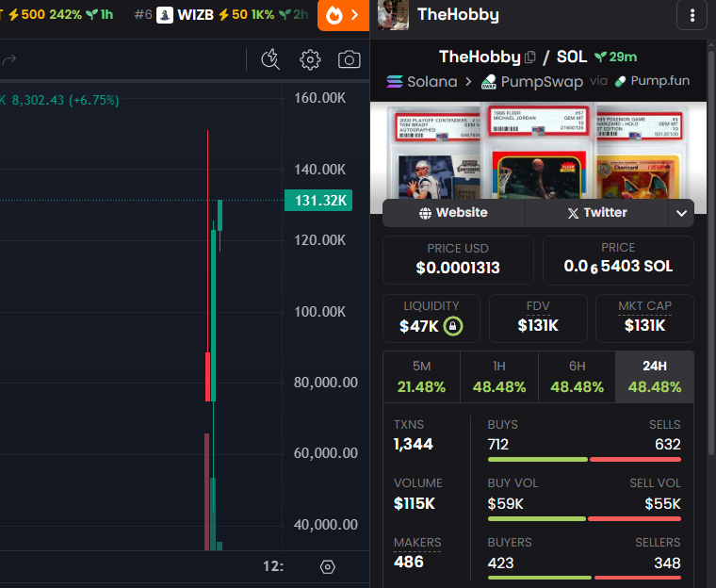This screenshot has width=716, height=588.
Task: Click the 29m token age indicator
Action: pos(615,57)
